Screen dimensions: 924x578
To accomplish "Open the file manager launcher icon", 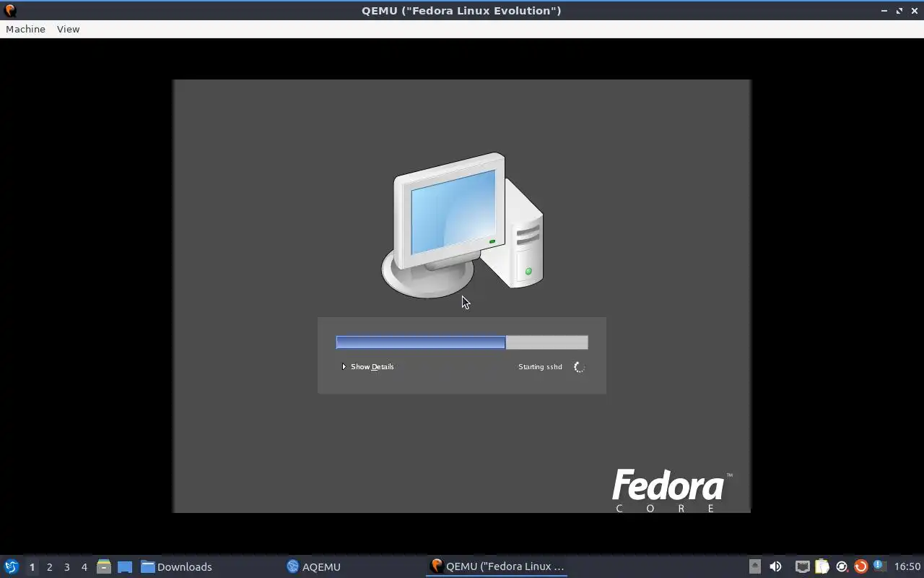I will 104,566.
